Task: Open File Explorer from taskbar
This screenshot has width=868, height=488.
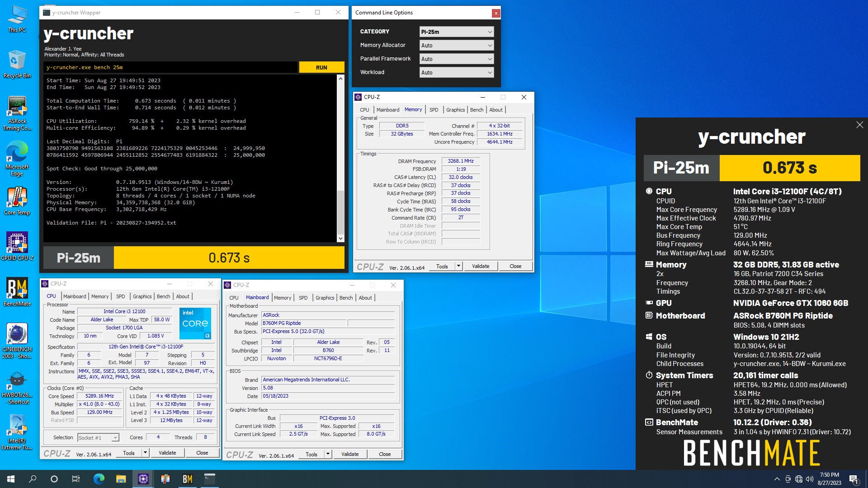Action: [121, 479]
